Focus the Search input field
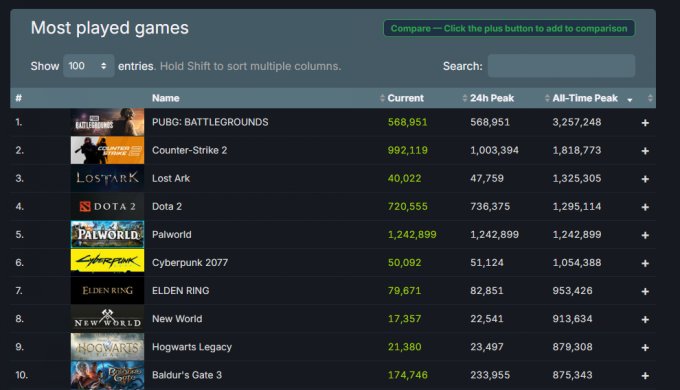 tap(561, 66)
